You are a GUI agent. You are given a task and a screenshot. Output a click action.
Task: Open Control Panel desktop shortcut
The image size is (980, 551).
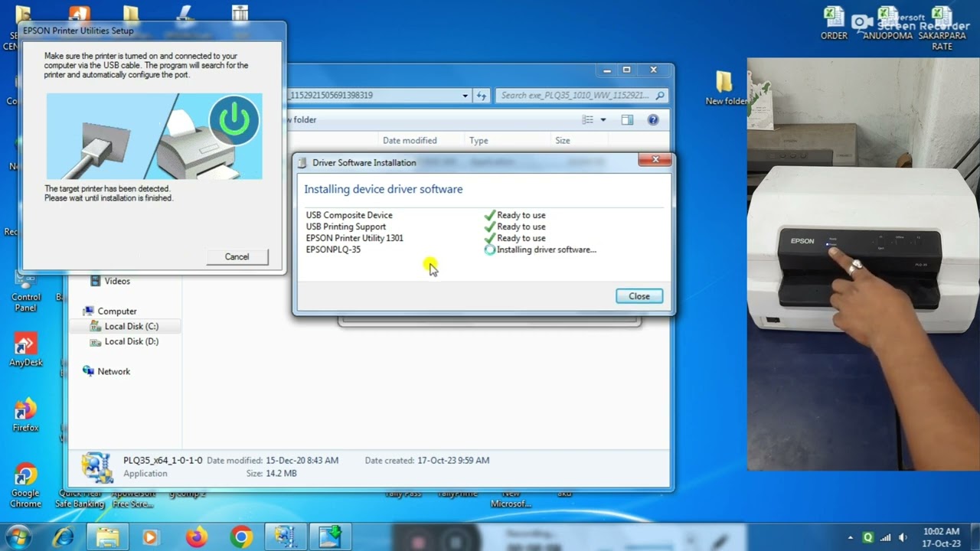pyautogui.click(x=25, y=291)
